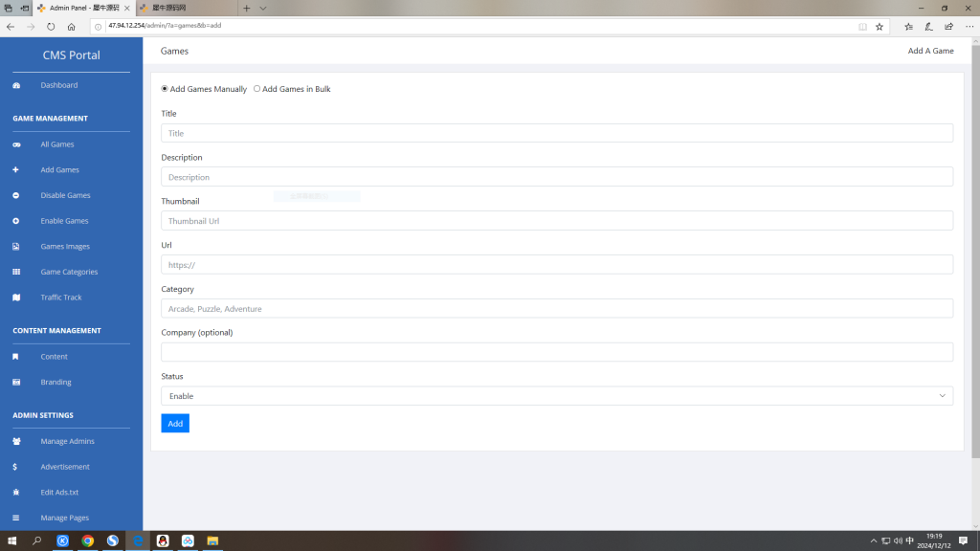Open the Status dropdown
This screenshot has width=980, height=551.
557,396
